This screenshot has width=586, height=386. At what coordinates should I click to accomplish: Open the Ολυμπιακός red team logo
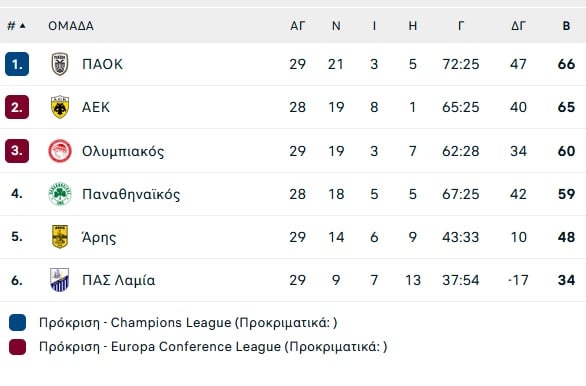60,151
